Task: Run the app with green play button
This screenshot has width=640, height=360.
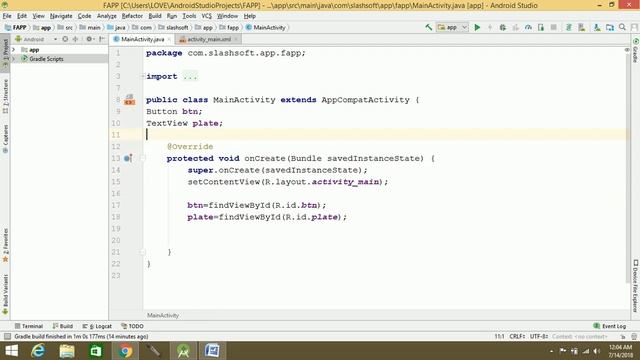Action: (477, 27)
